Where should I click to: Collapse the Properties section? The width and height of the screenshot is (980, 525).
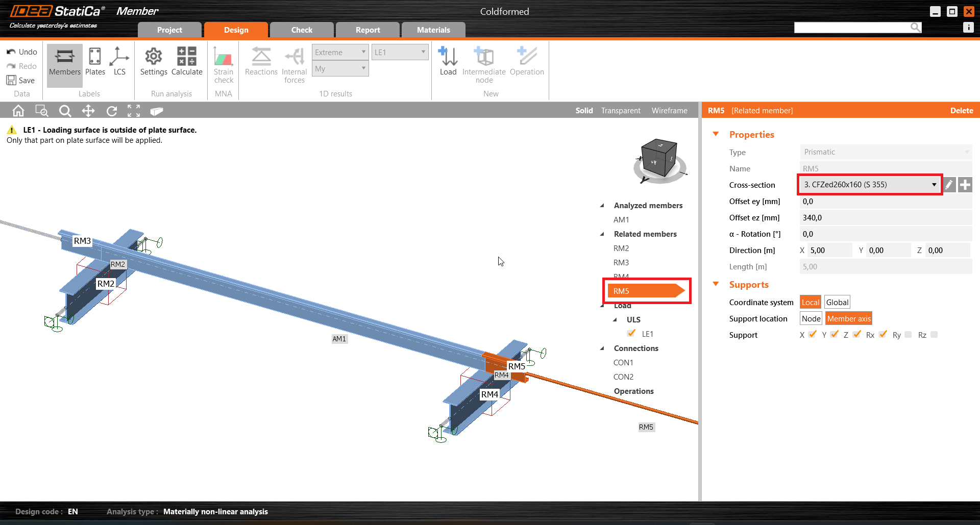pyautogui.click(x=716, y=134)
